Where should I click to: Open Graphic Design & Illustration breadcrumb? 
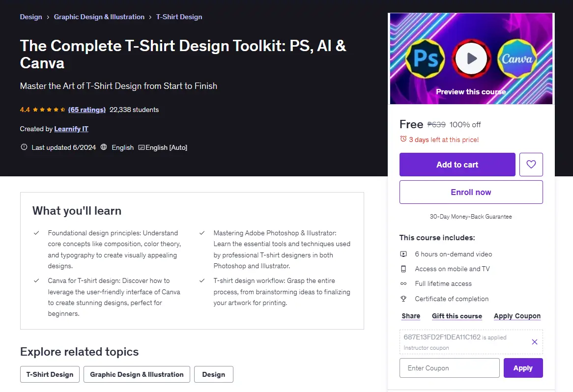pyautogui.click(x=99, y=17)
